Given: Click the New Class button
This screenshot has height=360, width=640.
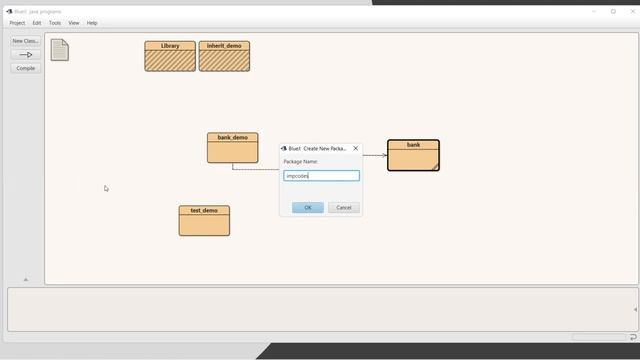Looking at the screenshot, I should coord(25,41).
